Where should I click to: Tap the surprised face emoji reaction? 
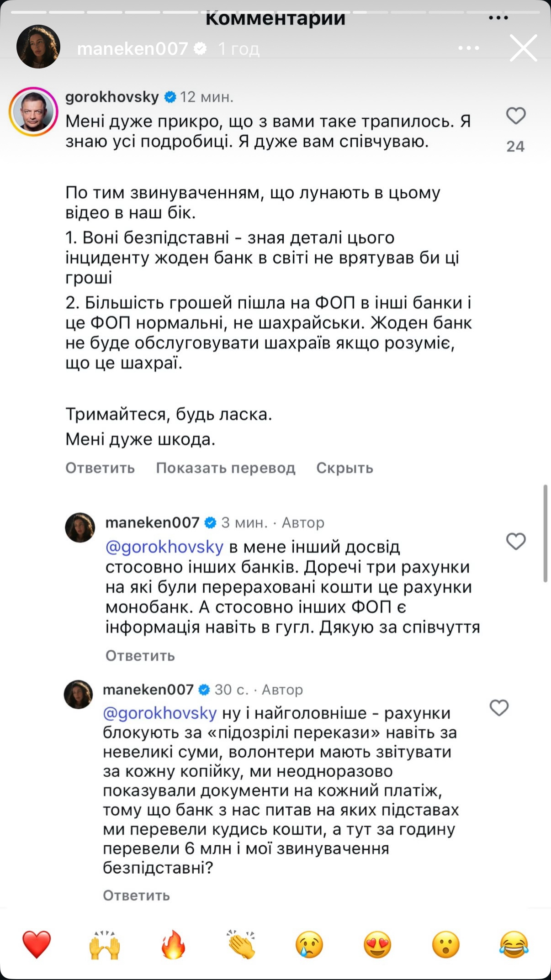[445, 944]
